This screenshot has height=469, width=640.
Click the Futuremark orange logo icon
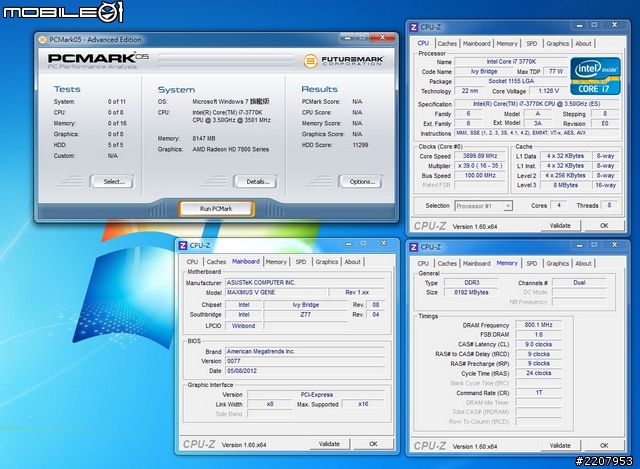click(311, 61)
